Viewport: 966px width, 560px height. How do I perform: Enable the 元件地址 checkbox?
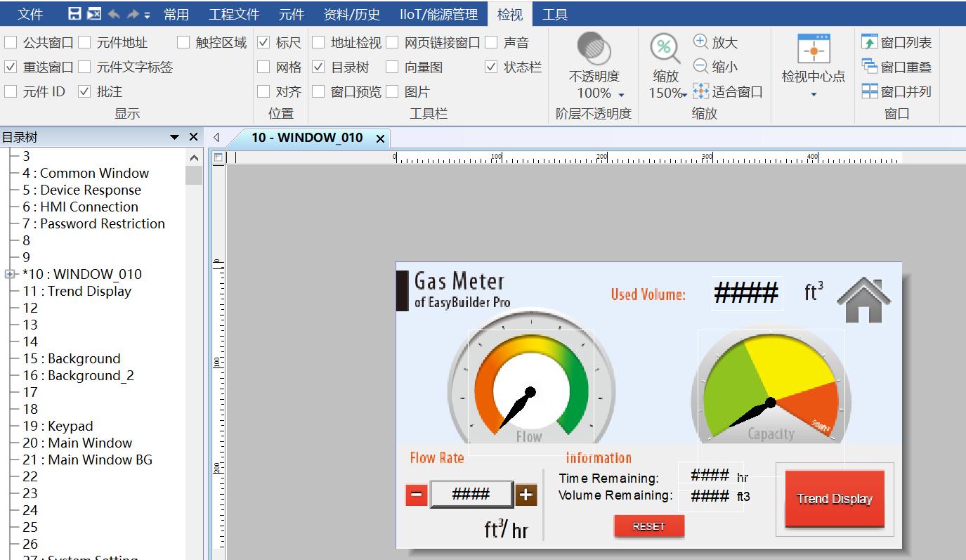coord(84,43)
